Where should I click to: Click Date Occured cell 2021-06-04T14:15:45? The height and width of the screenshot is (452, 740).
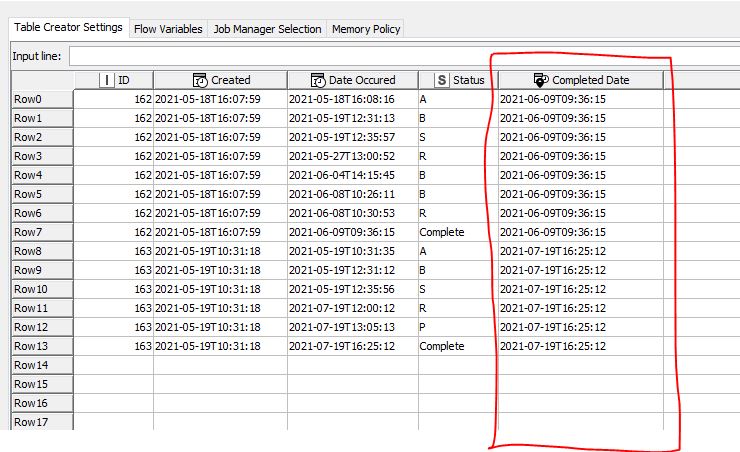(x=353, y=175)
